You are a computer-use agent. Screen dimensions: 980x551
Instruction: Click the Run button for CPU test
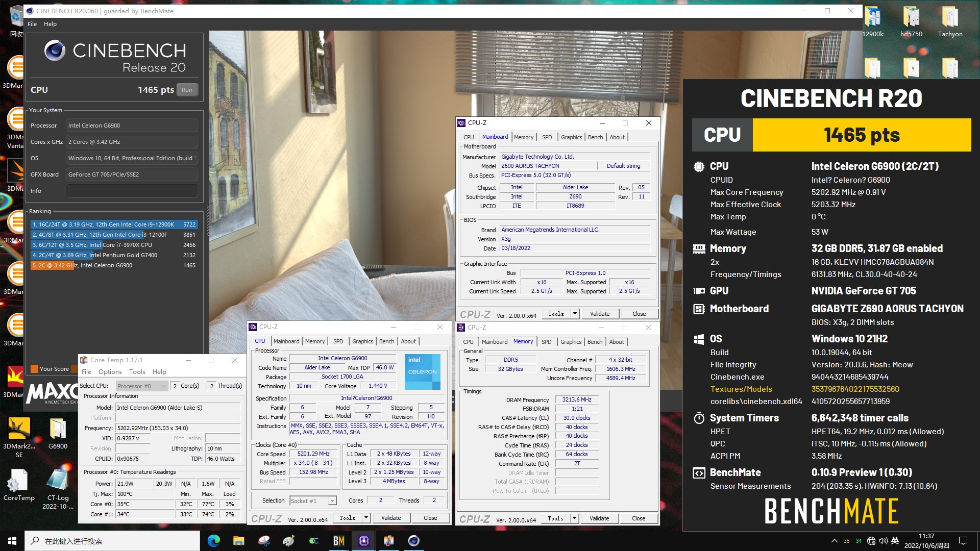pos(187,90)
